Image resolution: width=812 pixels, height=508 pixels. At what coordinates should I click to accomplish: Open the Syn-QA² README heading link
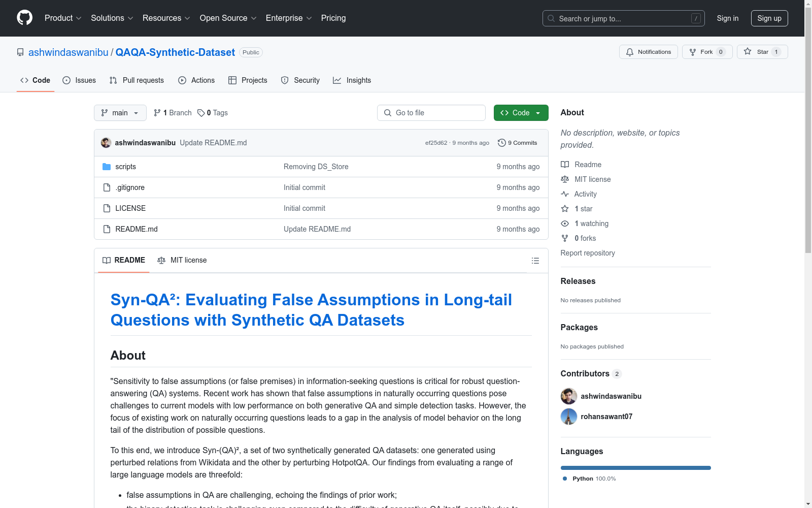[x=311, y=310]
